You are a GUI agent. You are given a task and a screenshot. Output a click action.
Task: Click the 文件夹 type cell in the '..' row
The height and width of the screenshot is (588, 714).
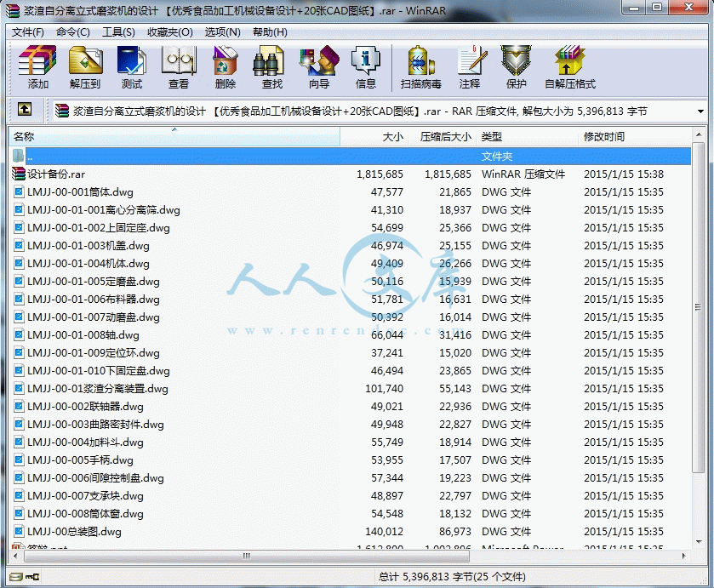(x=497, y=157)
